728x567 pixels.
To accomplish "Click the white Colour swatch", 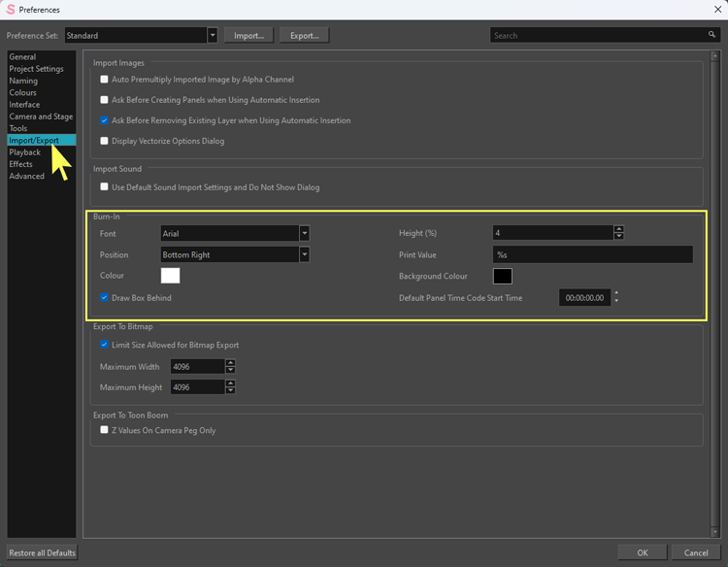I will click(170, 277).
